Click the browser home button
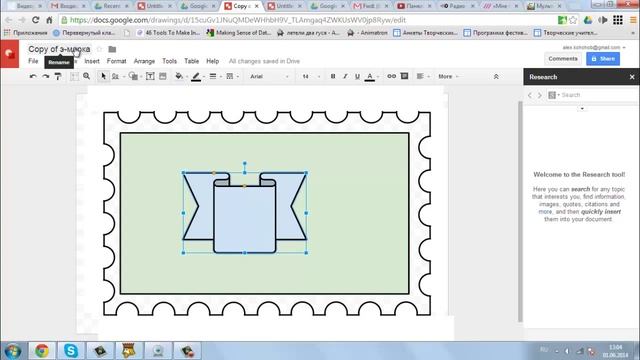The height and width of the screenshot is (360, 640). coord(49,20)
